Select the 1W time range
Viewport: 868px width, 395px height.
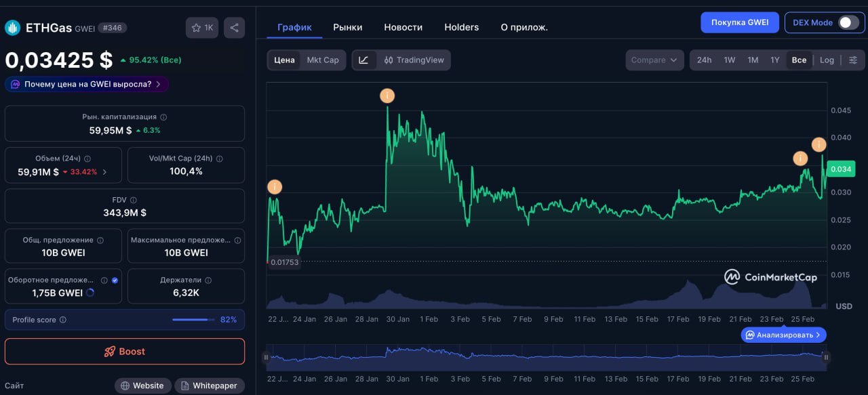tap(730, 60)
